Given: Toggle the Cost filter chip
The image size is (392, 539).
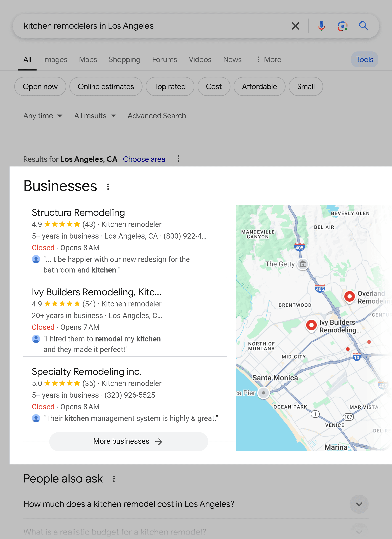Looking at the screenshot, I should coord(214,86).
